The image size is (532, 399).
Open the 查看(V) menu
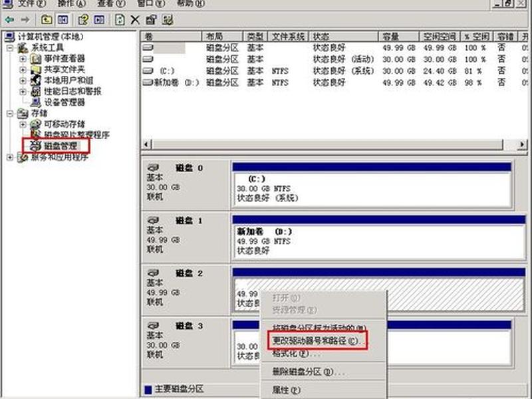111,4
